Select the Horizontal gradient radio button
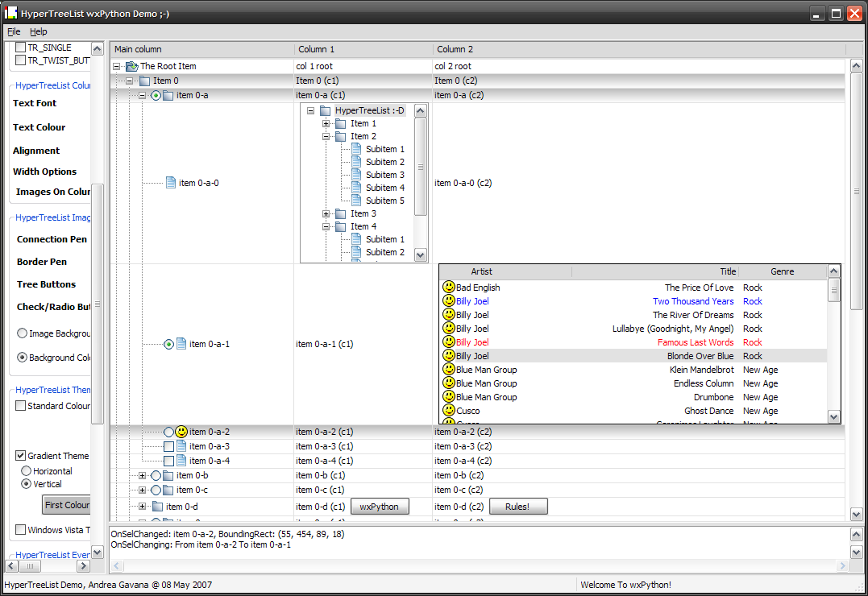Image resolution: width=868 pixels, height=596 pixels. click(x=27, y=471)
